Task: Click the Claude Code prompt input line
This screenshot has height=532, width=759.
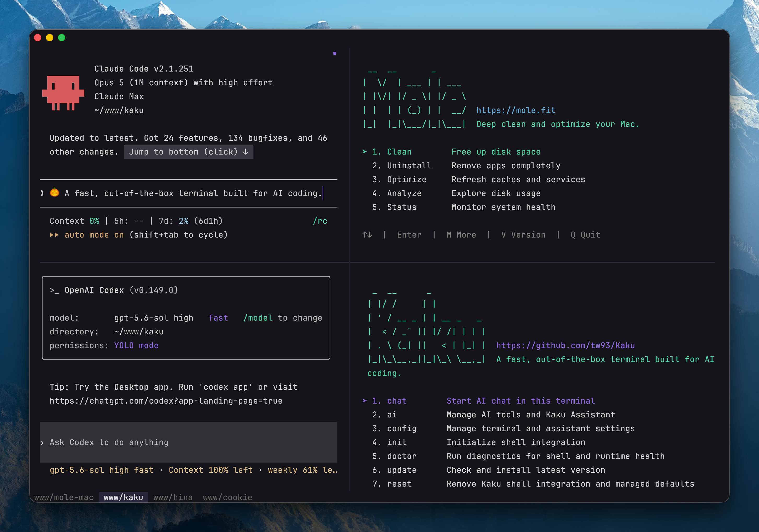Action: pos(188,193)
